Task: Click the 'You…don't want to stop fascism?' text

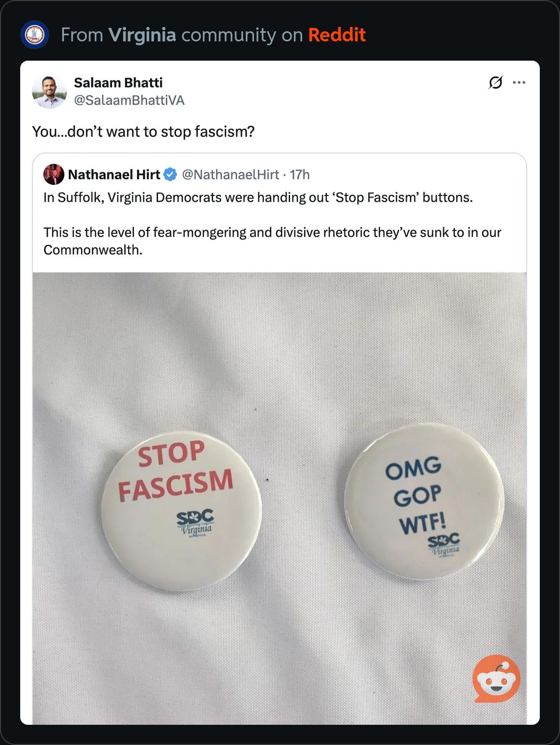Action: tap(143, 131)
